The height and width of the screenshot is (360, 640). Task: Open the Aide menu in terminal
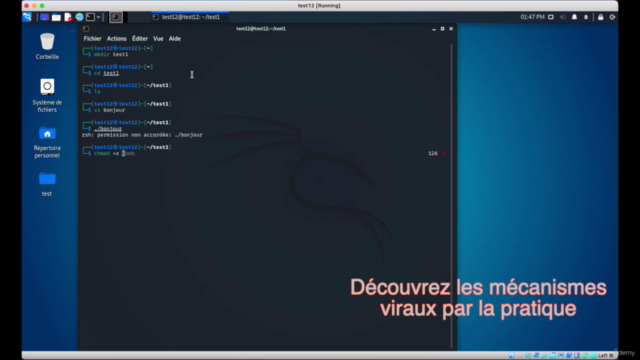(x=175, y=38)
